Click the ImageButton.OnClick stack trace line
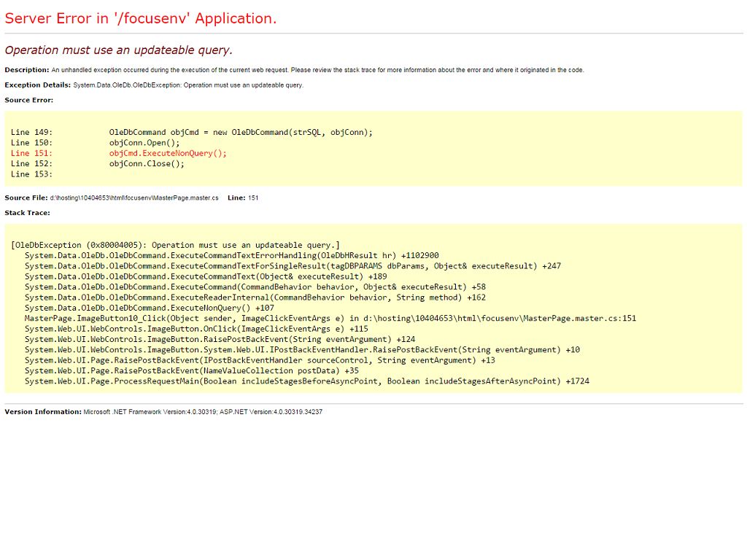 (196, 329)
